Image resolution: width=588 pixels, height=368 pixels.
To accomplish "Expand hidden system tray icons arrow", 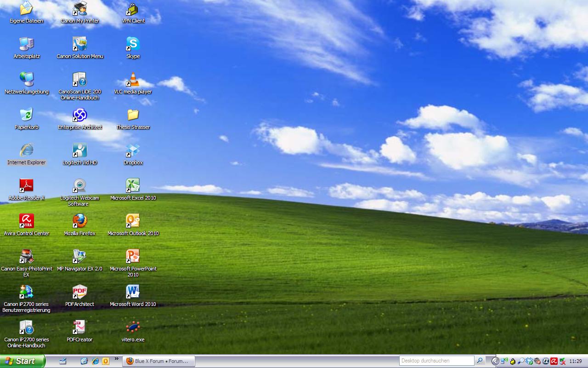I will [496, 361].
